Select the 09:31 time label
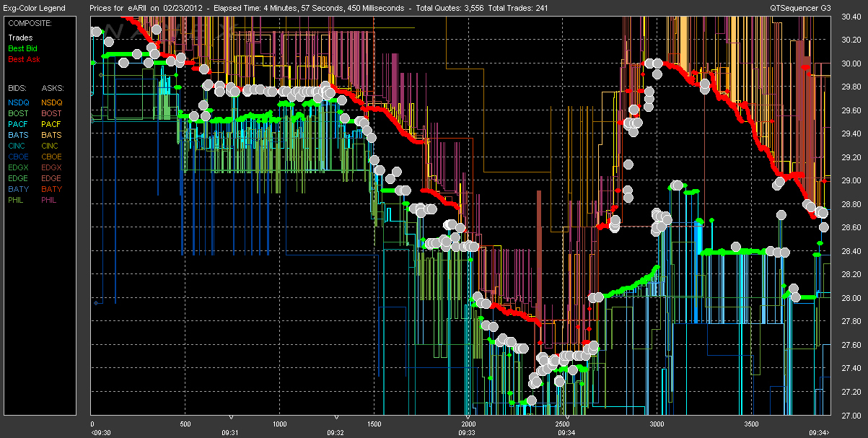 tap(229, 432)
